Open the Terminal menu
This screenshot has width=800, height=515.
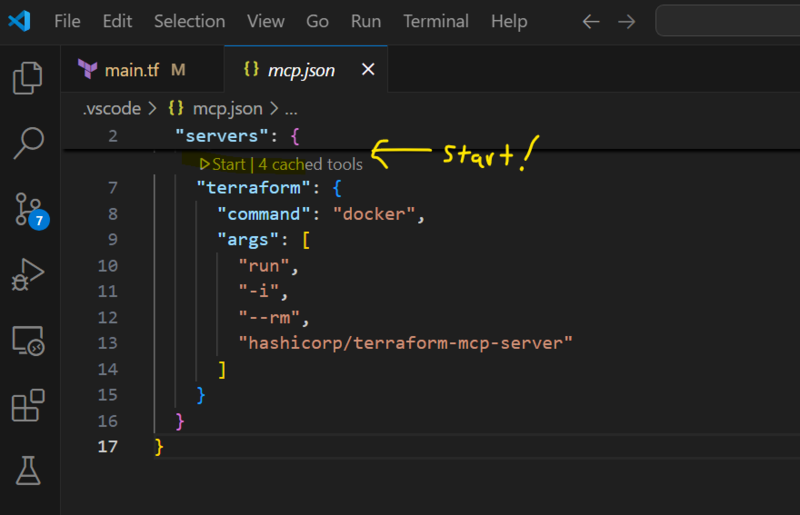(436, 21)
